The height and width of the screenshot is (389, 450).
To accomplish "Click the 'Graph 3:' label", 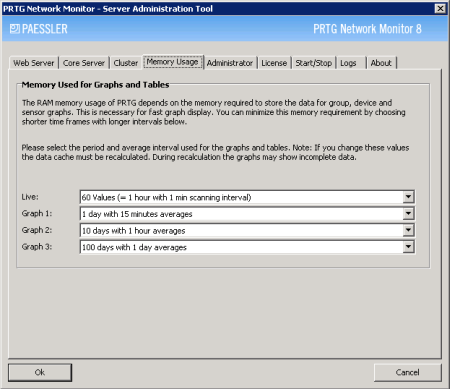I will tap(37, 247).
